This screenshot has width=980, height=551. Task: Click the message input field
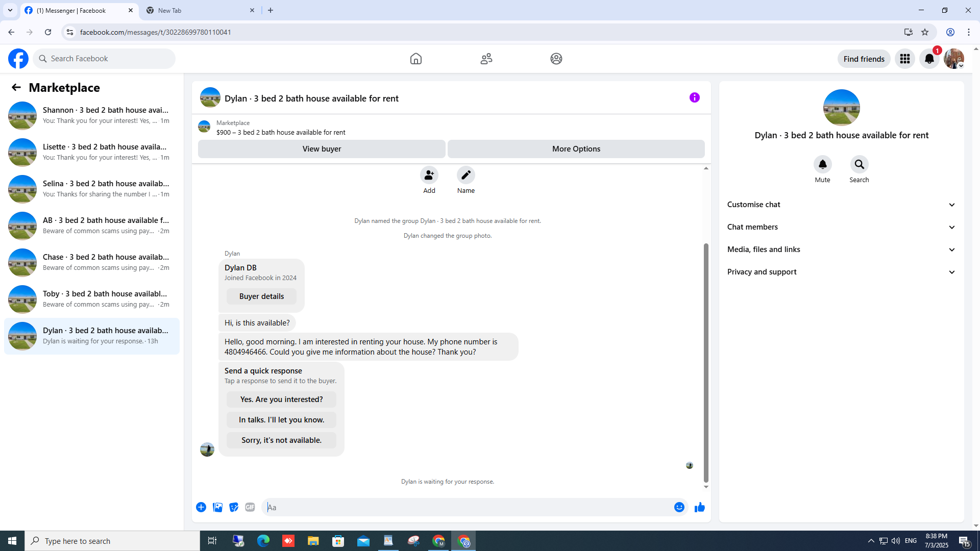[467, 507]
